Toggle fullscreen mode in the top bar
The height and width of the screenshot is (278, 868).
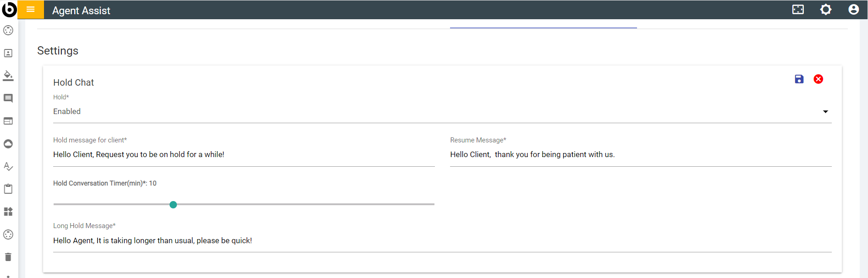(x=798, y=10)
